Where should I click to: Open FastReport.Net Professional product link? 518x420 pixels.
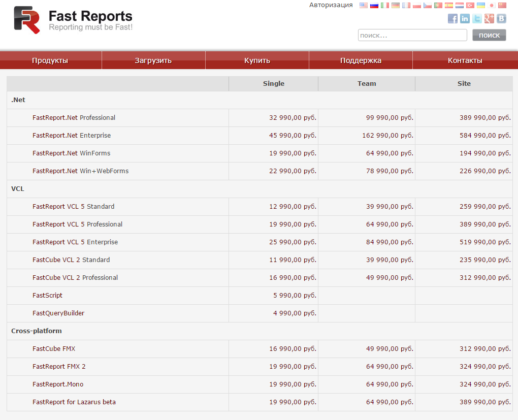click(74, 118)
